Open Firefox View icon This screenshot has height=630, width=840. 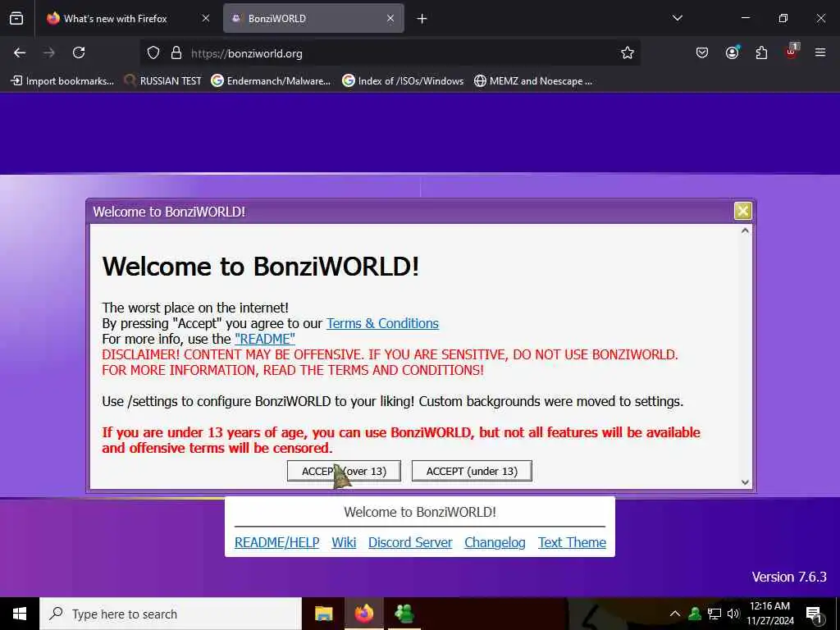point(16,19)
